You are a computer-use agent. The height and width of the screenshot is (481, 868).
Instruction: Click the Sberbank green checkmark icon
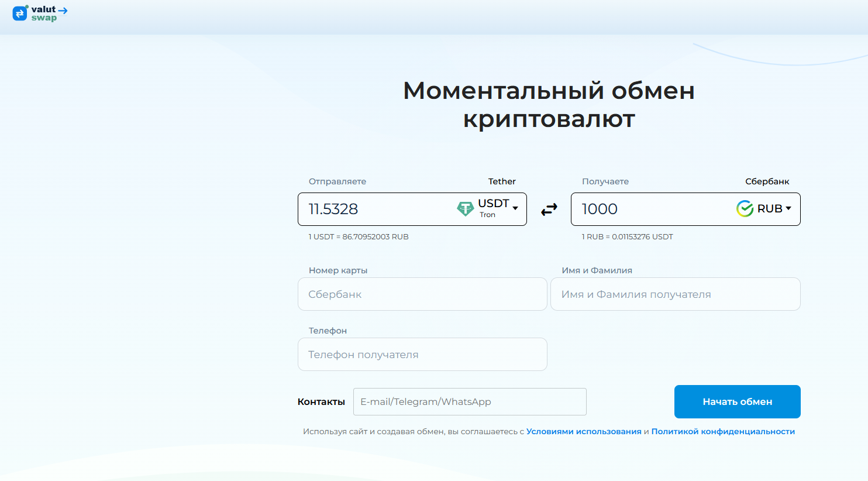745,208
